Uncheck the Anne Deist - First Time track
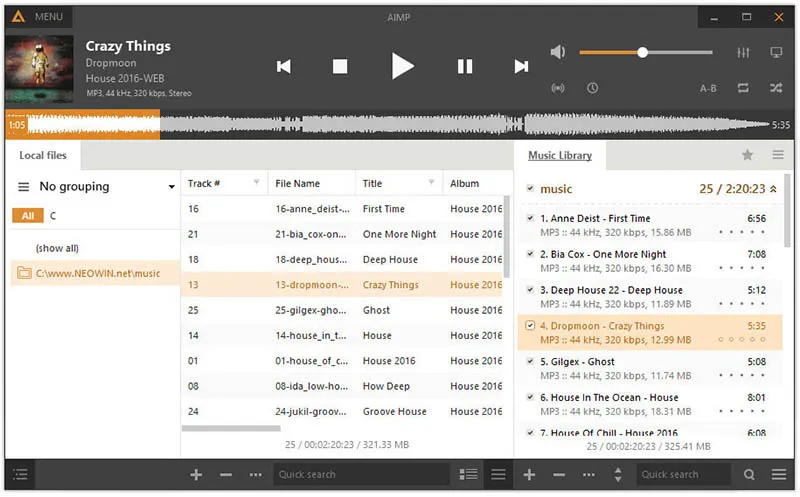Image resolution: width=800 pixels, height=497 pixels. (x=530, y=218)
